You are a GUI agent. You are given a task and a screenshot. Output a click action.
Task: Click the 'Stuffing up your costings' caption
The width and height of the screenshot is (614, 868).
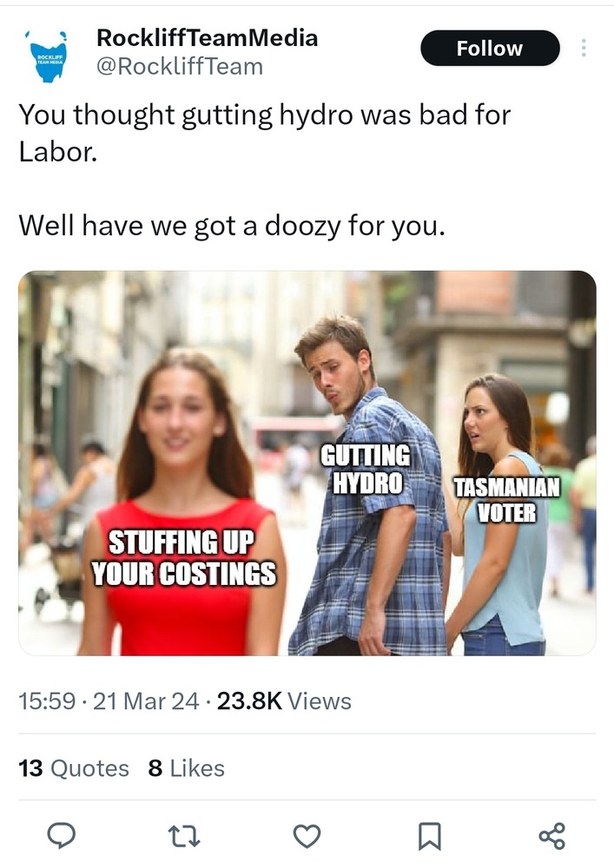click(x=182, y=557)
